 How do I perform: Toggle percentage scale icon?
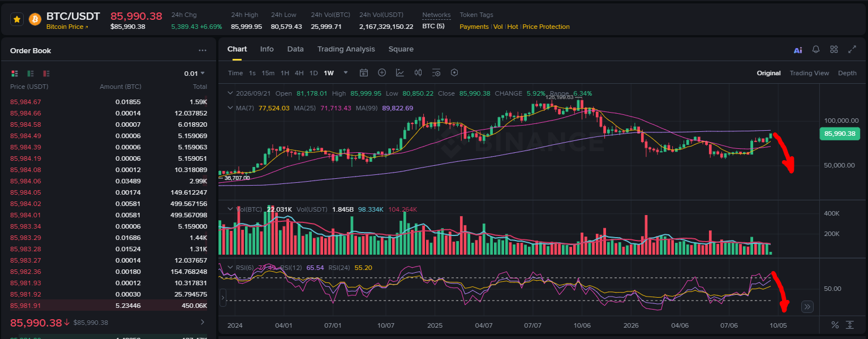point(835,325)
